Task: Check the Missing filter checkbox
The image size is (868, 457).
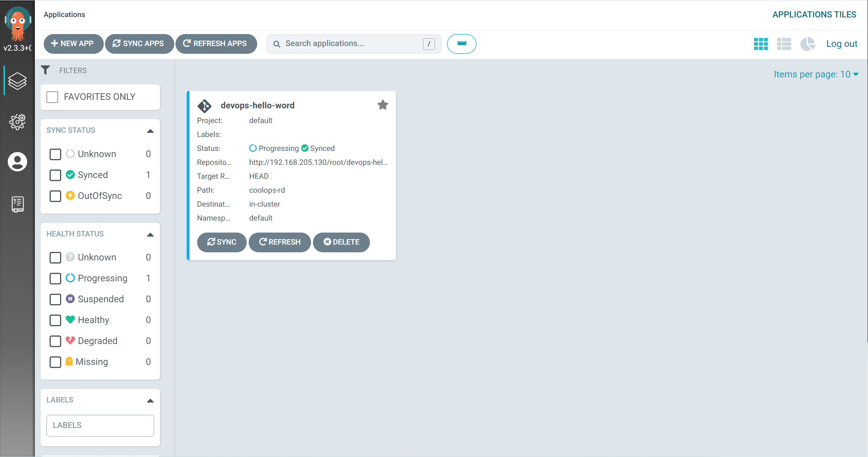Action: (55, 362)
